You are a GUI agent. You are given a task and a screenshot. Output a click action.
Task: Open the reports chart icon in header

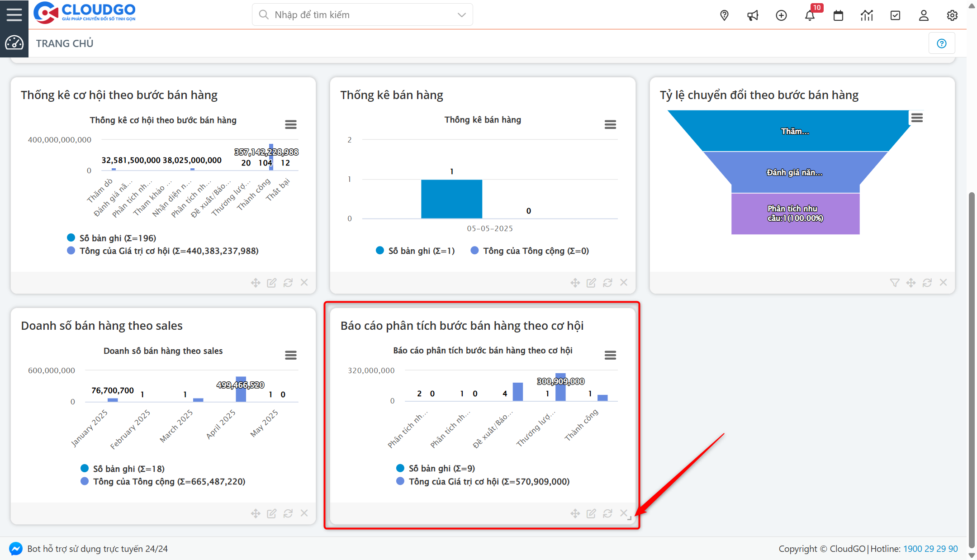[x=867, y=15]
